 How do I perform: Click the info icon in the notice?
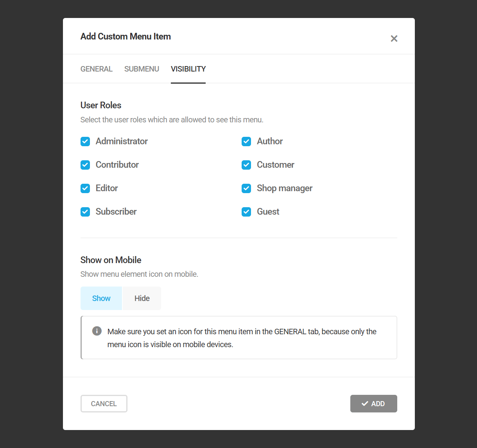tap(97, 331)
